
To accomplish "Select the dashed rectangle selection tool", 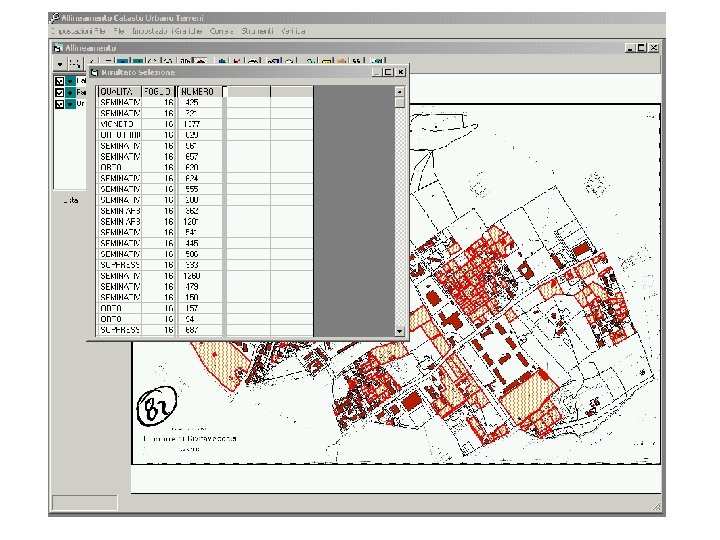I will click(x=75, y=63).
